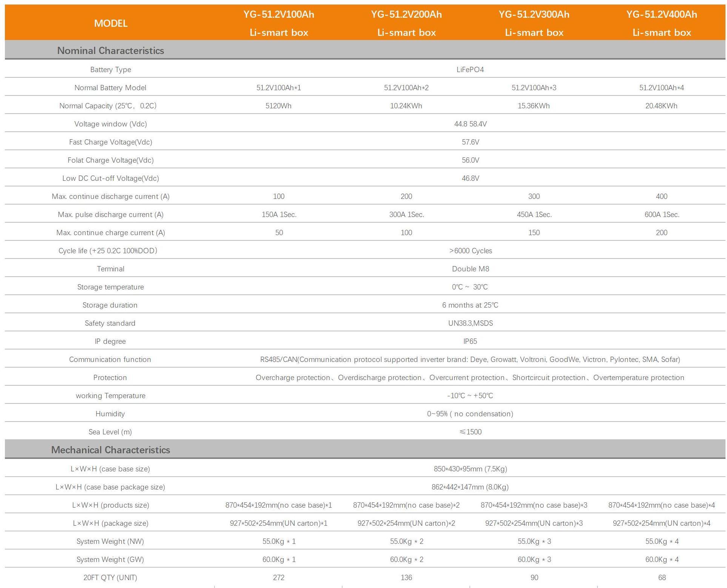Select the 55.0Kg * 1 net weight
This screenshot has width=727, height=588.
[x=279, y=541]
